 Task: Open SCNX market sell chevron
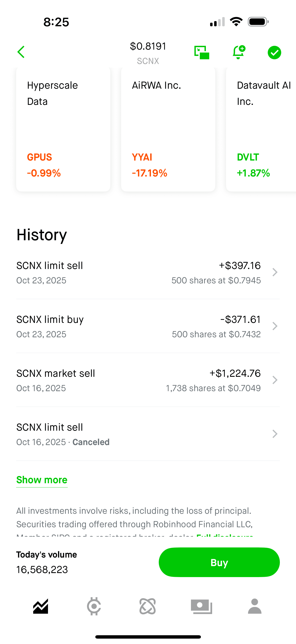point(275,380)
